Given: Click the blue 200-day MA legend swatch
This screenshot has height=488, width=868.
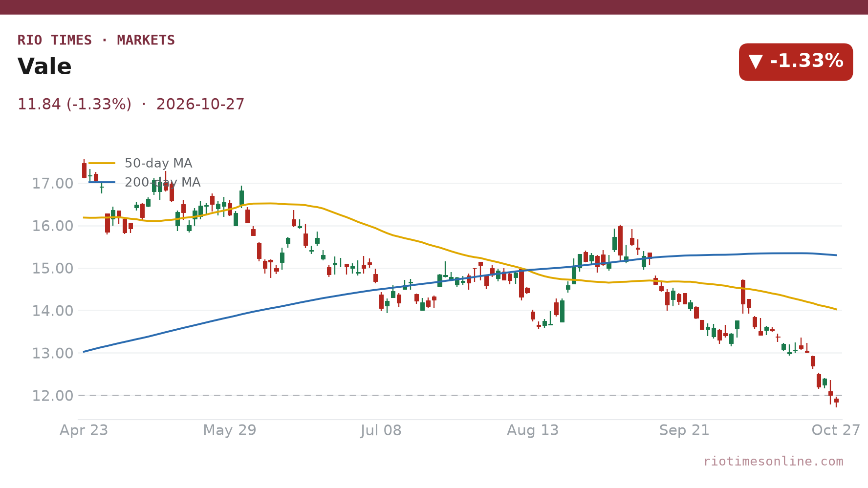Looking at the screenshot, I should (102, 182).
